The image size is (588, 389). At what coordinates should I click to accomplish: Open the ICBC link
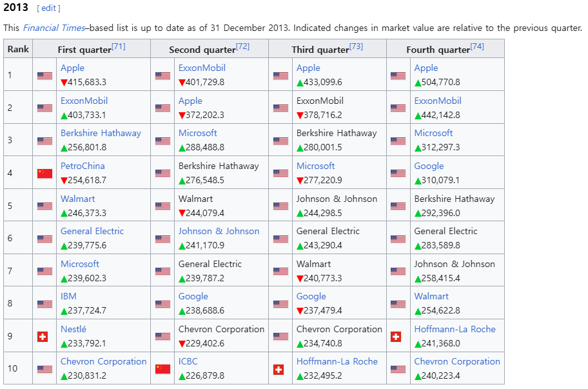(x=188, y=362)
